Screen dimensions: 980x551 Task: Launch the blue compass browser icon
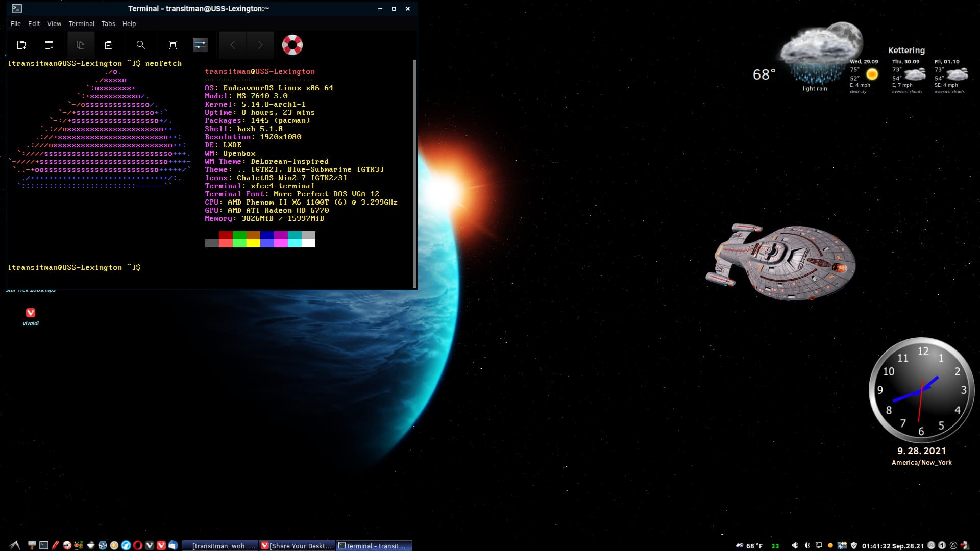pos(126,545)
